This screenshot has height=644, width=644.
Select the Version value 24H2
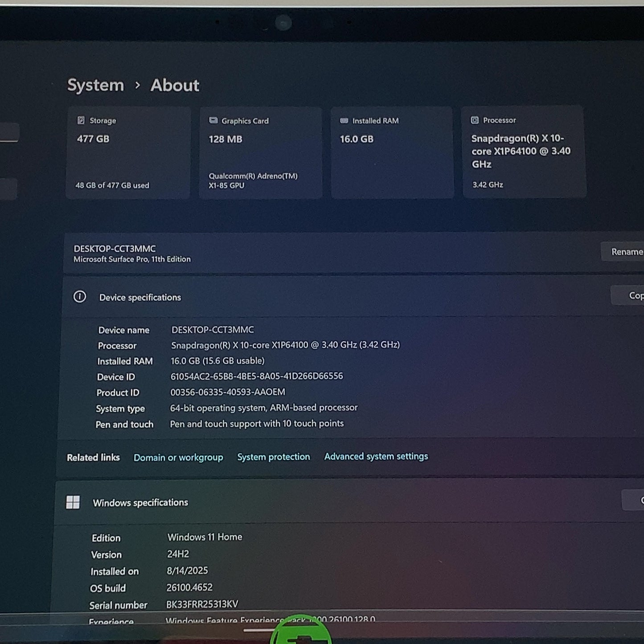178,554
